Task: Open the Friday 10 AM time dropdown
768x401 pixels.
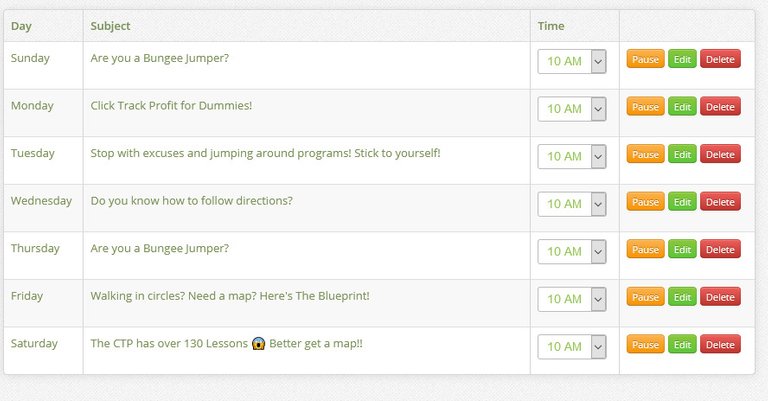Action: coord(572,299)
